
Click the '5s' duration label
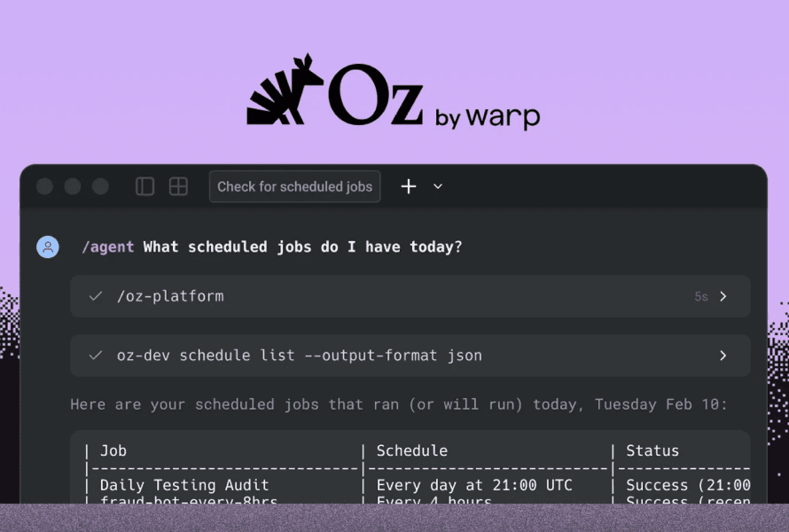701,297
